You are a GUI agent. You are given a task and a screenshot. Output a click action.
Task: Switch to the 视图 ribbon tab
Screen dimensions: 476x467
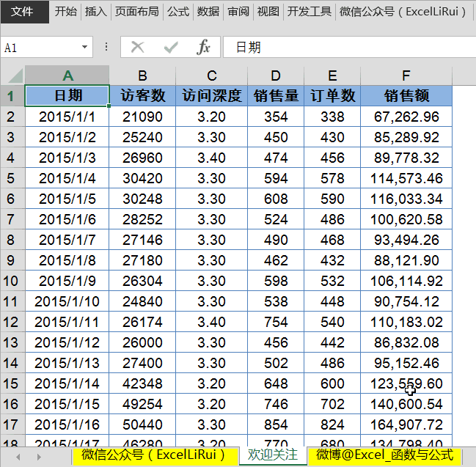click(x=268, y=12)
